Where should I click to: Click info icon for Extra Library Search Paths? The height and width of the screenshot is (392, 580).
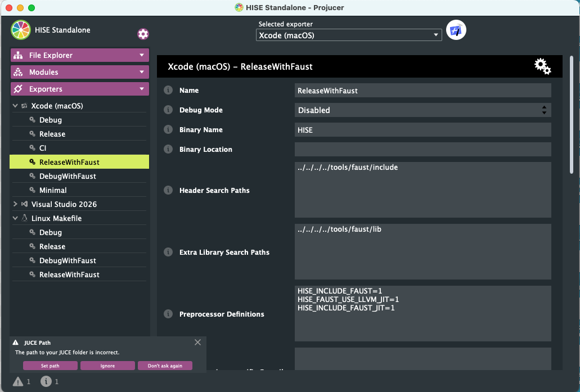[x=168, y=252]
